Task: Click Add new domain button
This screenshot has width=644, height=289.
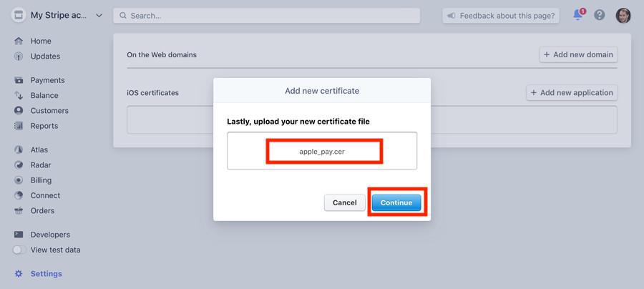Action: [x=578, y=54]
